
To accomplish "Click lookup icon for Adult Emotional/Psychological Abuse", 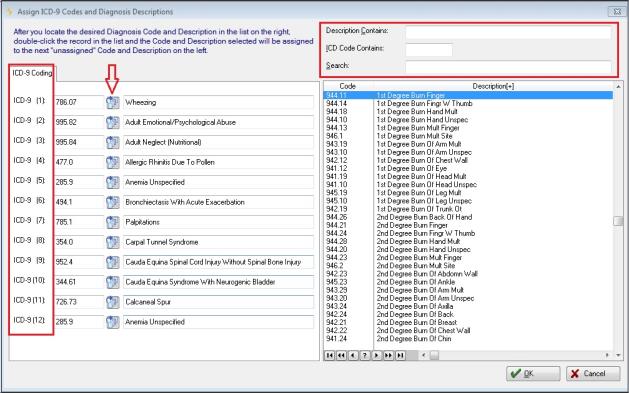I will pos(113,122).
